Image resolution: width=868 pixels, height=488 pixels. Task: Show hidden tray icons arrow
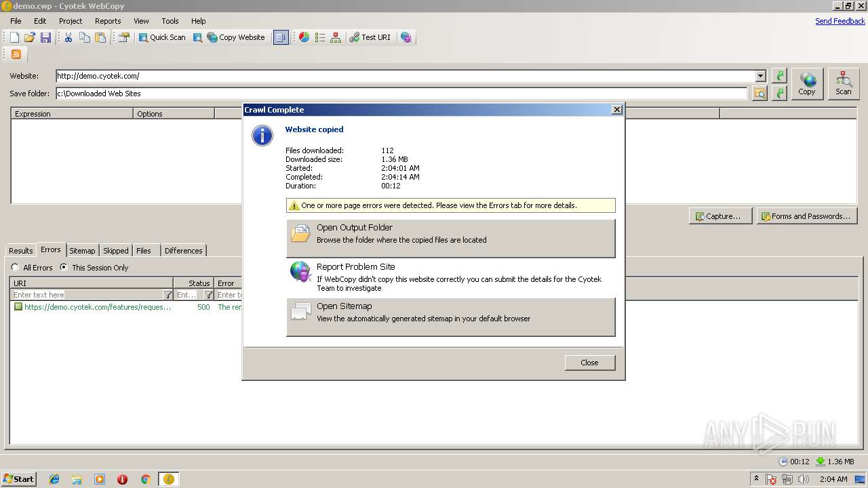point(756,479)
